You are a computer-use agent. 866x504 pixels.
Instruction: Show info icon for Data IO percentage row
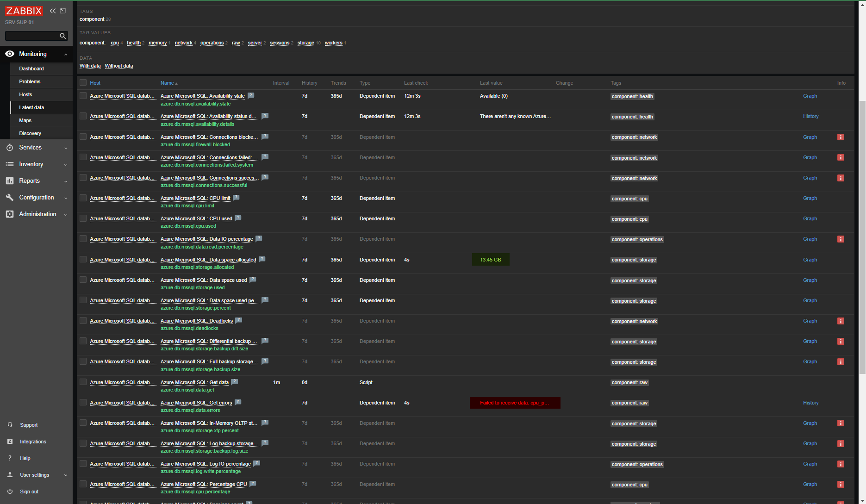(x=841, y=239)
